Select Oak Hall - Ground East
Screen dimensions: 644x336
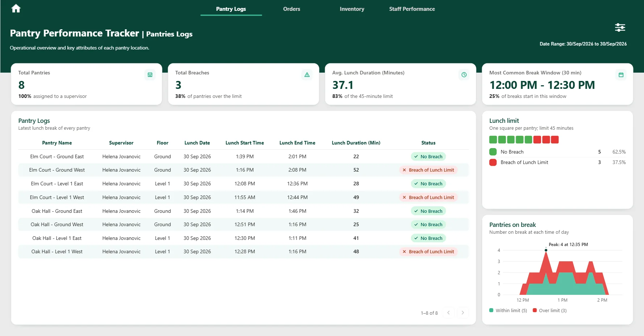(243, 211)
